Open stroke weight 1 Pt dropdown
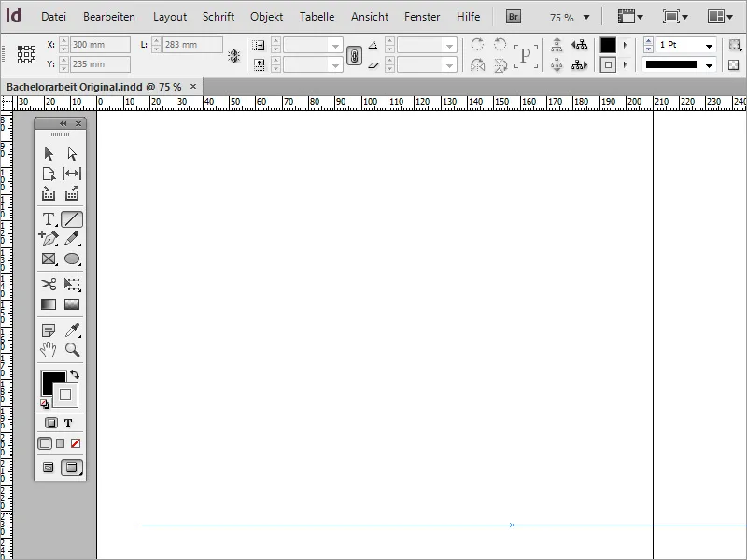Image resolution: width=747 pixels, height=560 pixels. pyautogui.click(x=709, y=46)
